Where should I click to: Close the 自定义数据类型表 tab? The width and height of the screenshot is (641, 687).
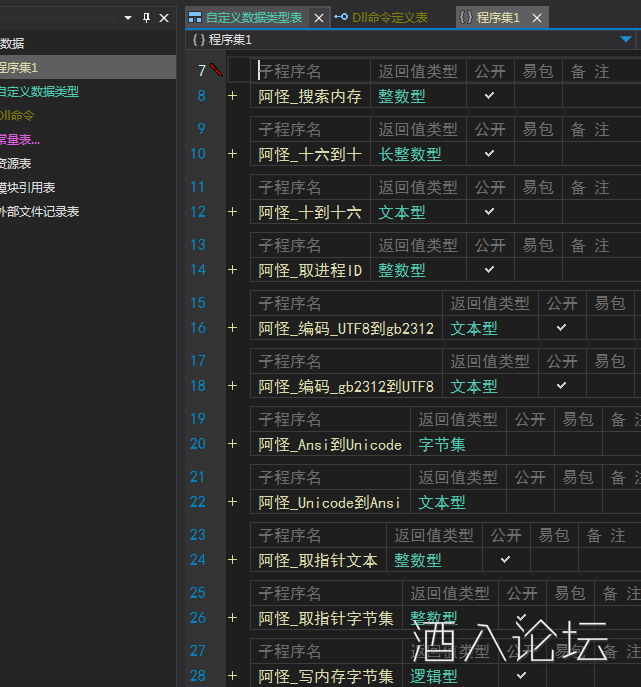(318, 18)
